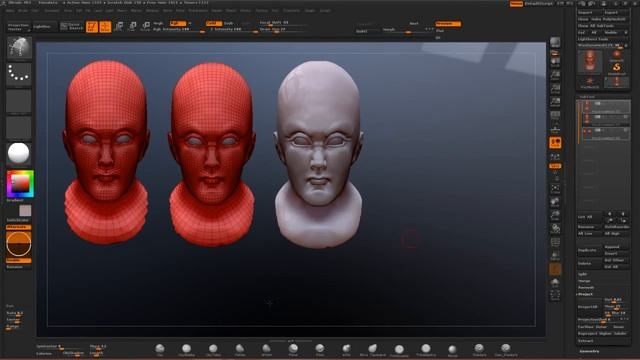Toggle the orange Menus button
Screen dimensions: 640x360
pos(516,4)
